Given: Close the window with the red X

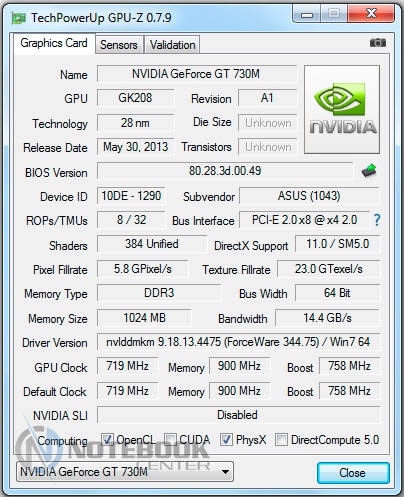Looking at the screenshot, I should click(371, 14).
